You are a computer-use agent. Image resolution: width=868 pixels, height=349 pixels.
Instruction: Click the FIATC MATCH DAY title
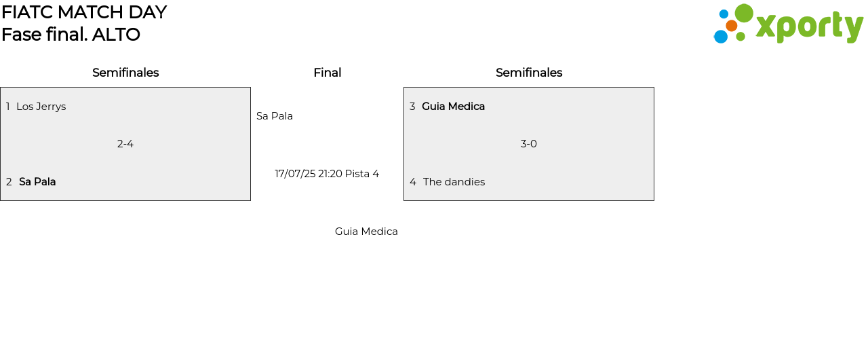[x=84, y=12]
